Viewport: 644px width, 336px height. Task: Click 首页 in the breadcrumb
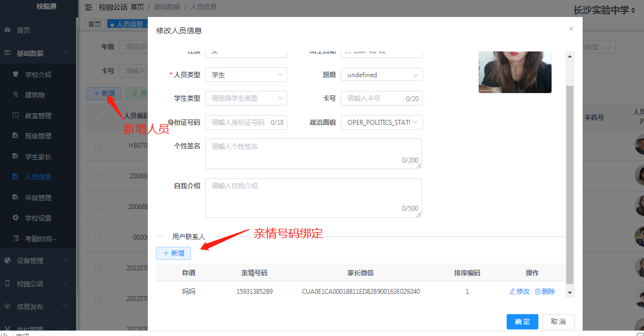pyautogui.click(x=137, y=7)
